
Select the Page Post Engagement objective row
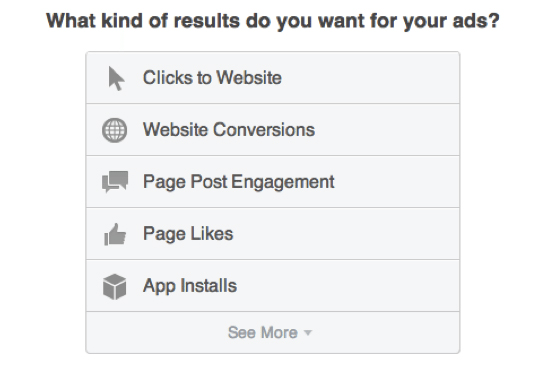pos(273,182)
